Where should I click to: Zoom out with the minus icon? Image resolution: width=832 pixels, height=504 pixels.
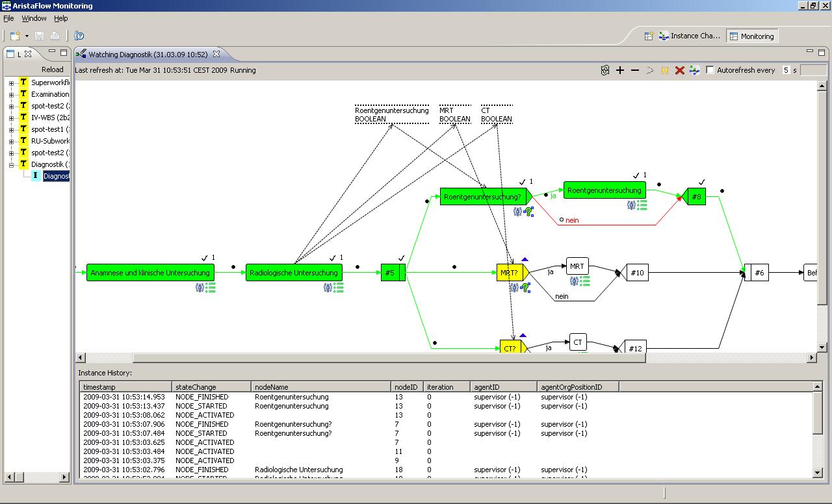click(x=635, y=70)
